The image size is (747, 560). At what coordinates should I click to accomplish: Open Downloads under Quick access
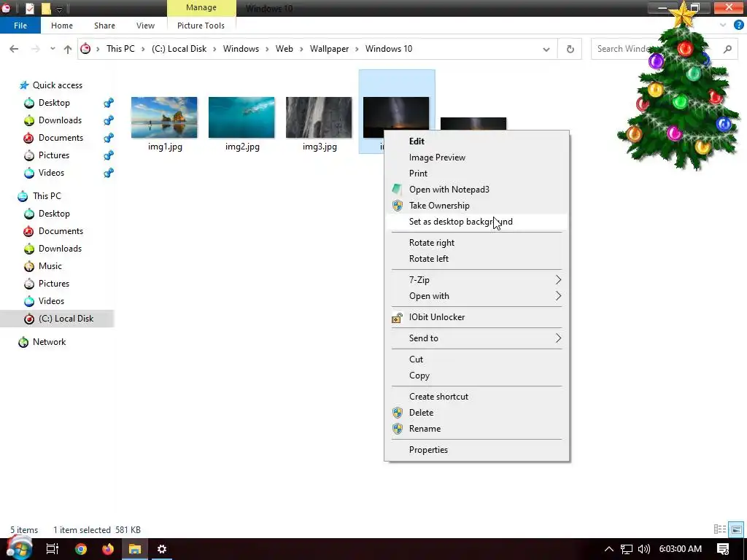(x=60, y=120)
